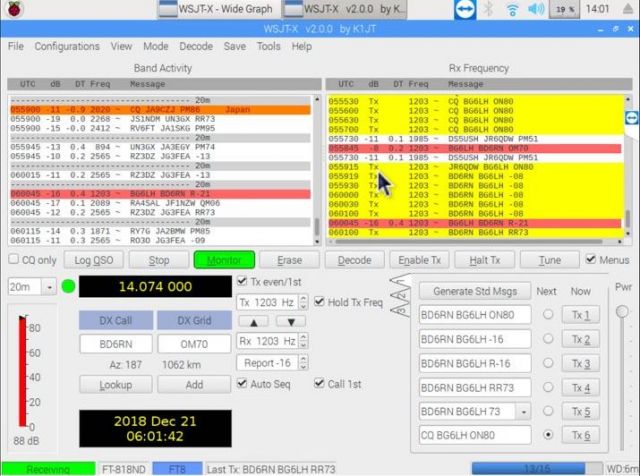640x476 pixels.
Task: Adjust the Pwr slider handle
Action: (x=622, y=312)
